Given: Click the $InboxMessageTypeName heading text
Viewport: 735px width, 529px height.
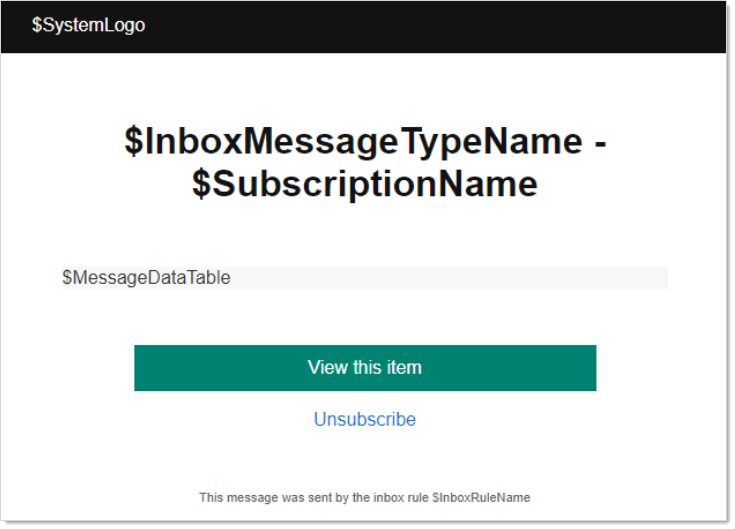Looking at the screenshot, I should [x=352, y=142].
